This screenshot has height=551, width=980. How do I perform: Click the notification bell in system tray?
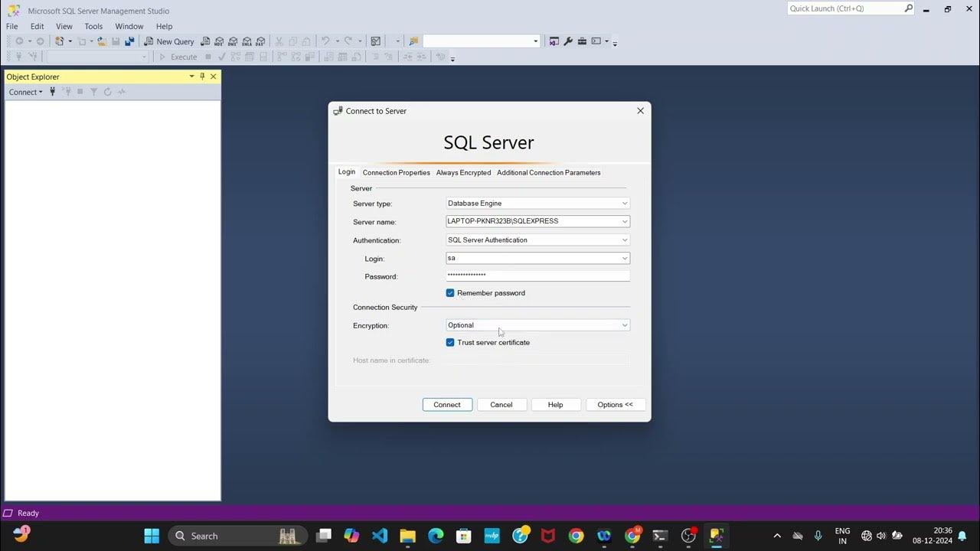click(962, 536)
